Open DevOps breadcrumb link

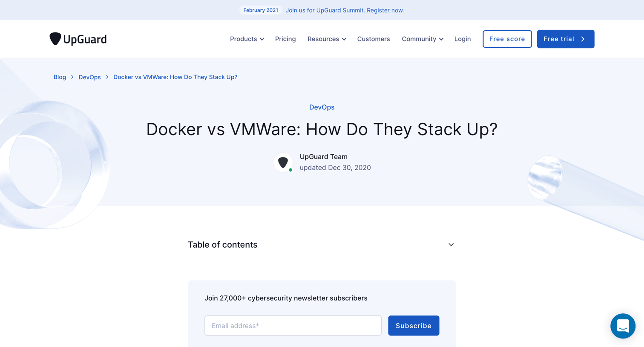click(x=89, y=77)
